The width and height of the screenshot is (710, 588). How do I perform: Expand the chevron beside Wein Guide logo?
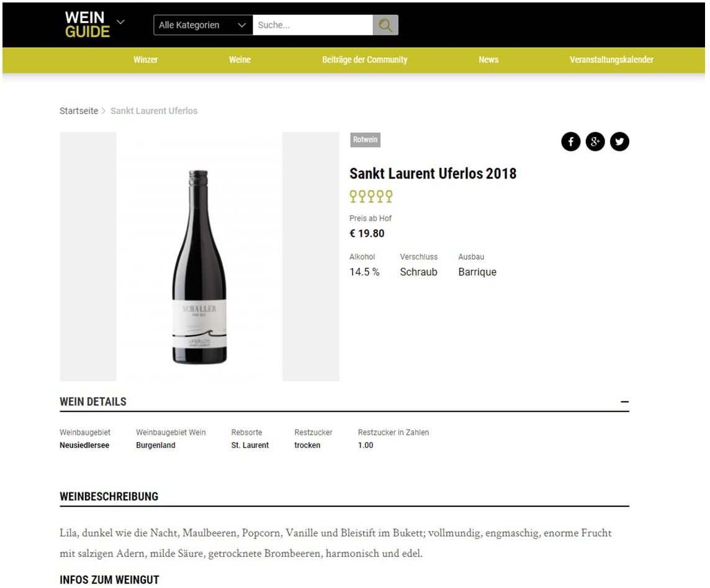click(x=120, y=22)
